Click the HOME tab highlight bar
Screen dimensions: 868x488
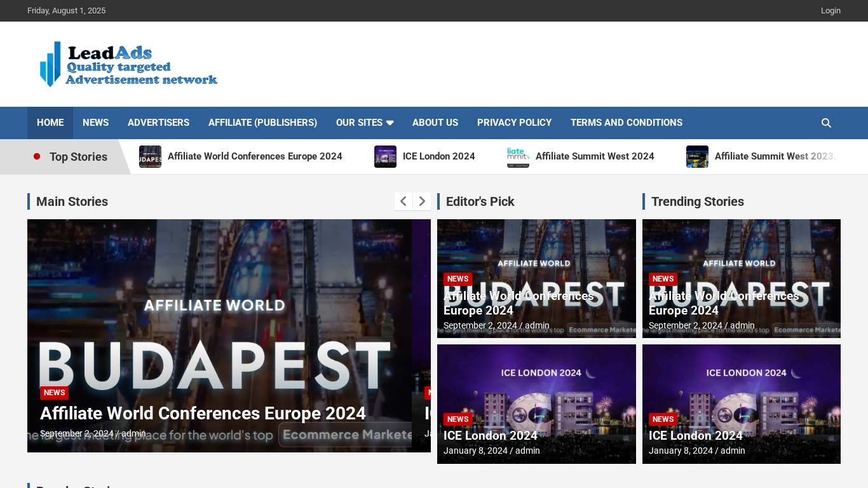tap(50, 123)
